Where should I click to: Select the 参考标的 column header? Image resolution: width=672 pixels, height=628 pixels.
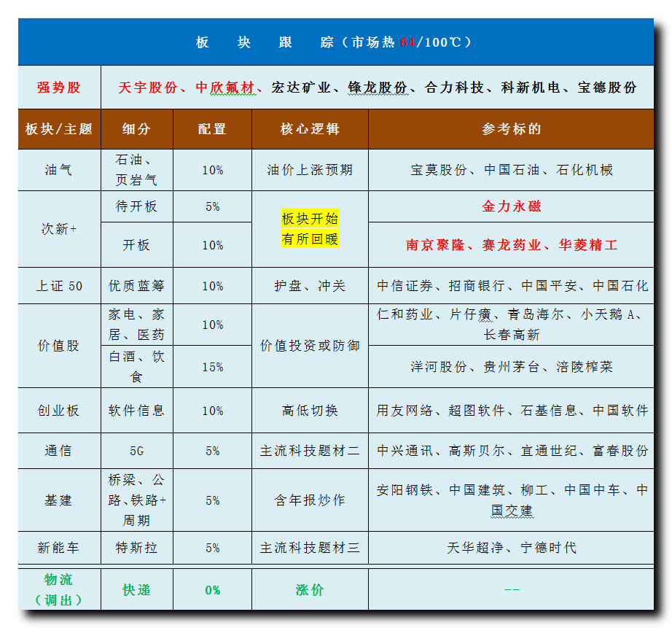(511, 129)
